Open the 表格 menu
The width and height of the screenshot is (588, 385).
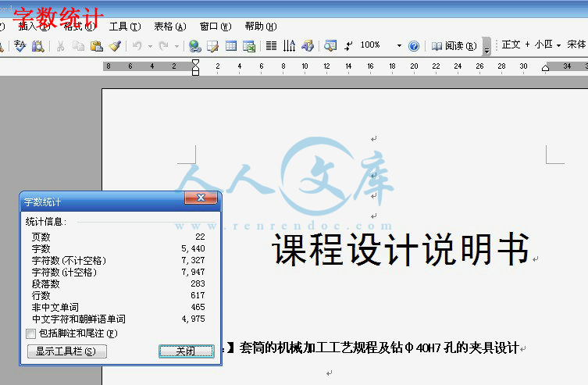click(170, 27)
